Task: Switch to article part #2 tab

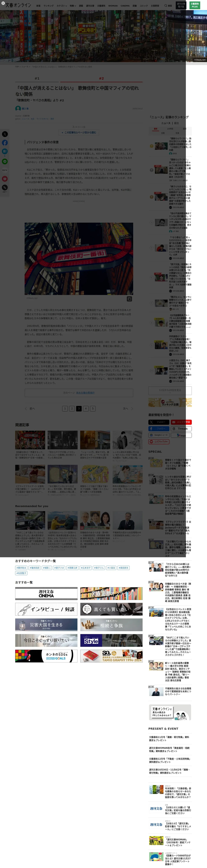Action: point(101,79)
